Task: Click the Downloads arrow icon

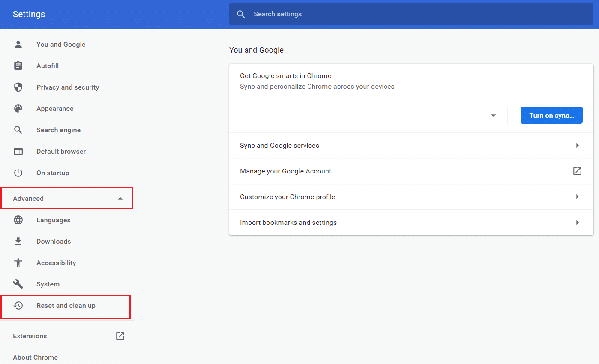Action: [x=18, y=241]
